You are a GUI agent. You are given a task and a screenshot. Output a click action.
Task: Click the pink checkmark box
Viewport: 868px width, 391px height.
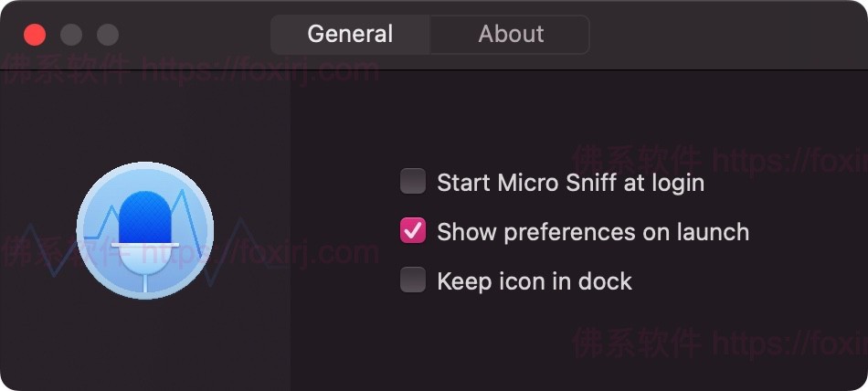(x=413, y=231)
